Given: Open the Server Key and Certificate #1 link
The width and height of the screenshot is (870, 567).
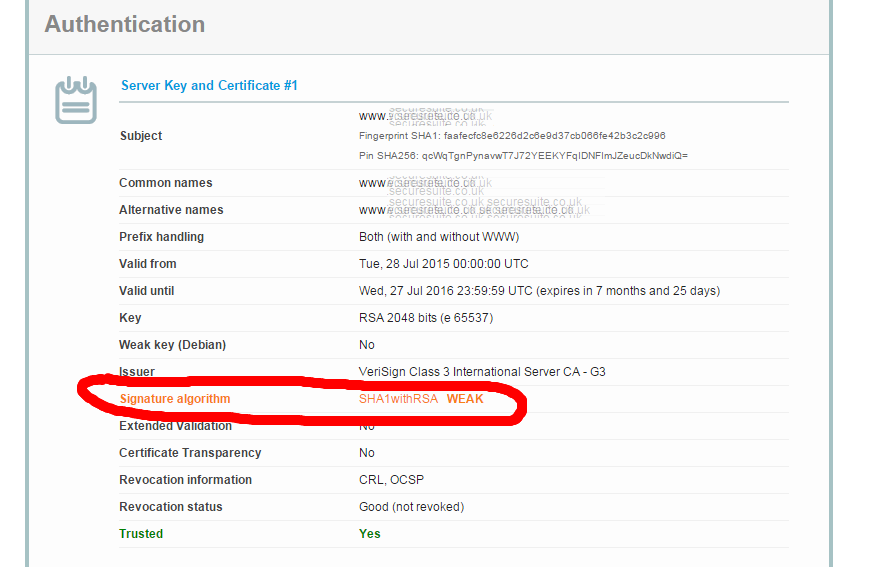Looking at the screenshot, I should (209, 85).
